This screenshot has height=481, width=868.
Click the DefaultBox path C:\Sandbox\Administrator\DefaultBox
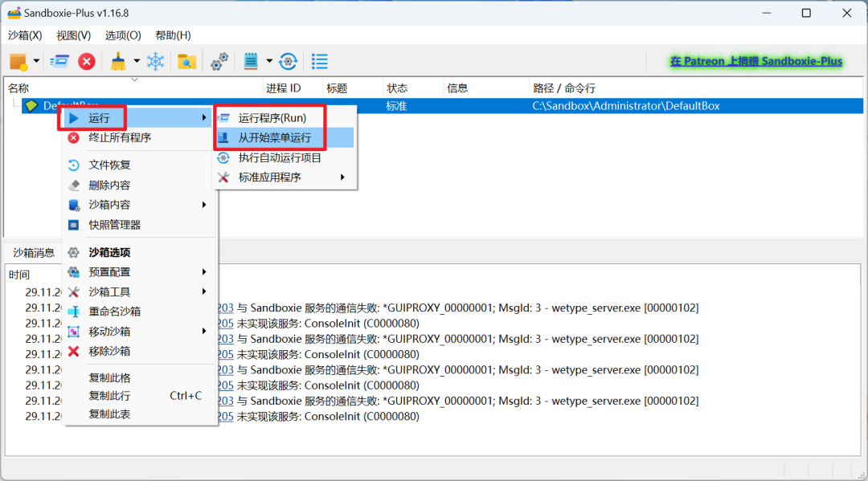click(626, 106)
